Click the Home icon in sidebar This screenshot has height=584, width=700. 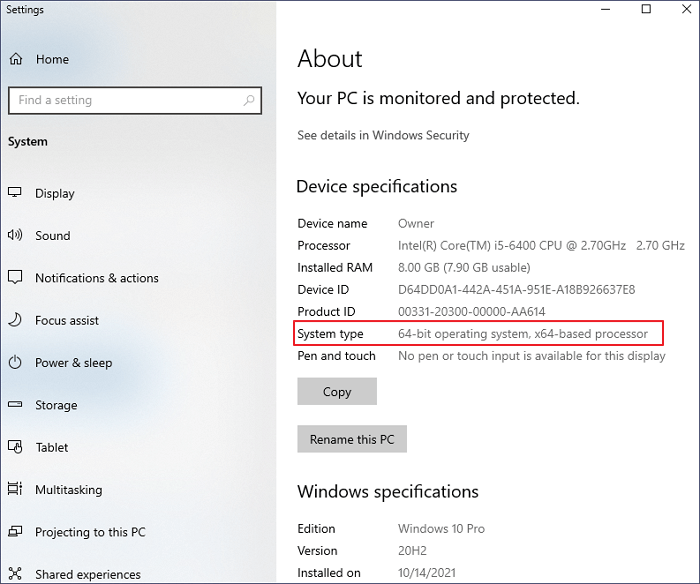[16, 60]
